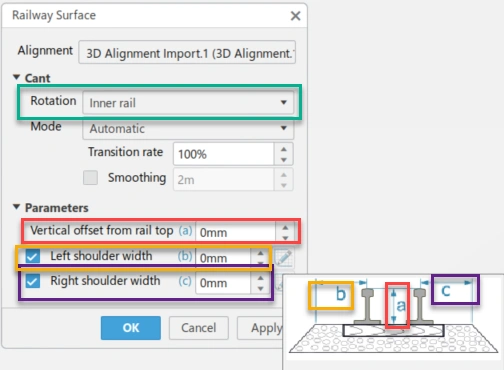This screenshot has width=504, height=370.
Task: Close the Railway Surface dialog
Action: tap(295, 16)
